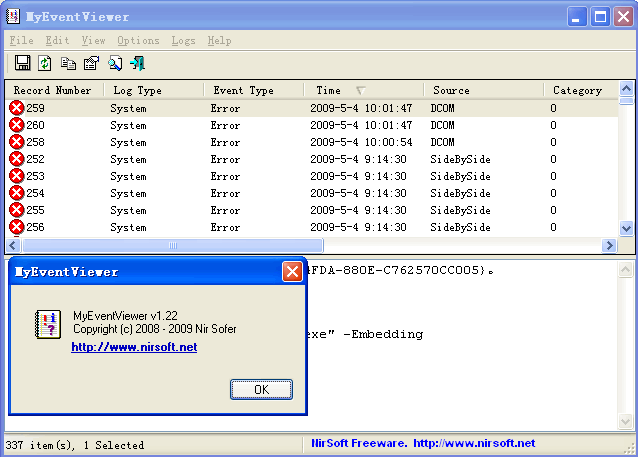The width and height of the screenshot is (638, 457).
Task: Click the DCOM source in record 259 row
Action: [443, 108]
